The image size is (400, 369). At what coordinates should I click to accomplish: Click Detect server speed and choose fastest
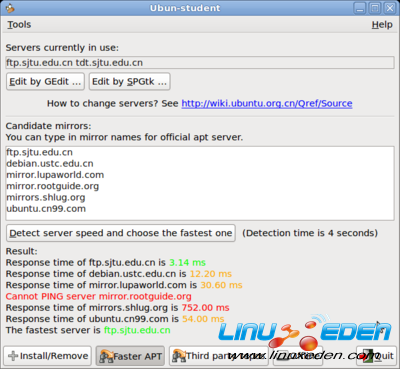pos(121,233)
